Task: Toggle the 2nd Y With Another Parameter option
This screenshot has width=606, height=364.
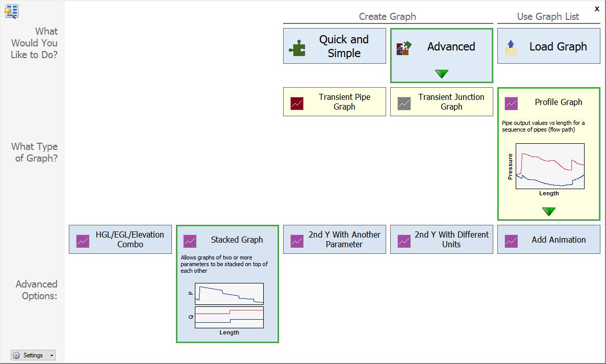Action: (334, 239)
